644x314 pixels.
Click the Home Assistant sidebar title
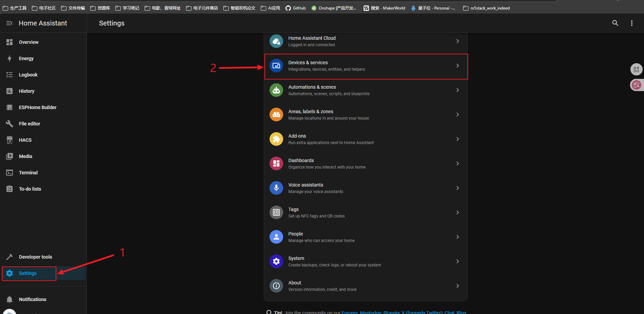point(43,23)
